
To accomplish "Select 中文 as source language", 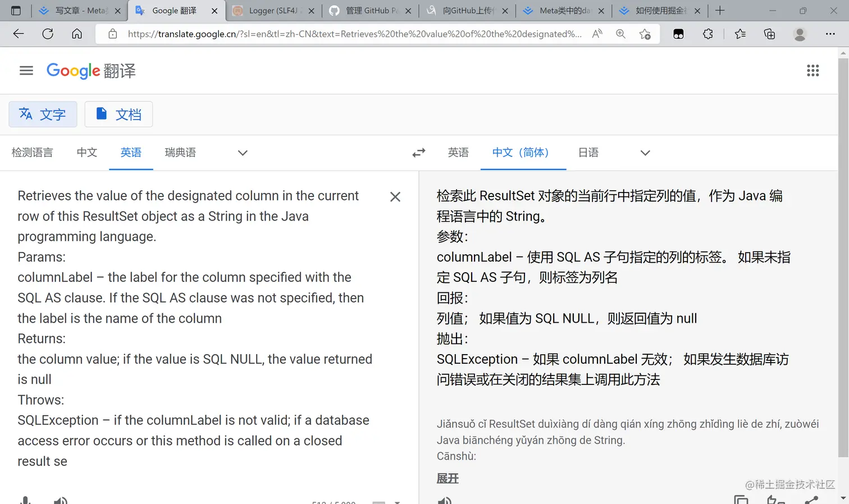I will coord(87,153).
